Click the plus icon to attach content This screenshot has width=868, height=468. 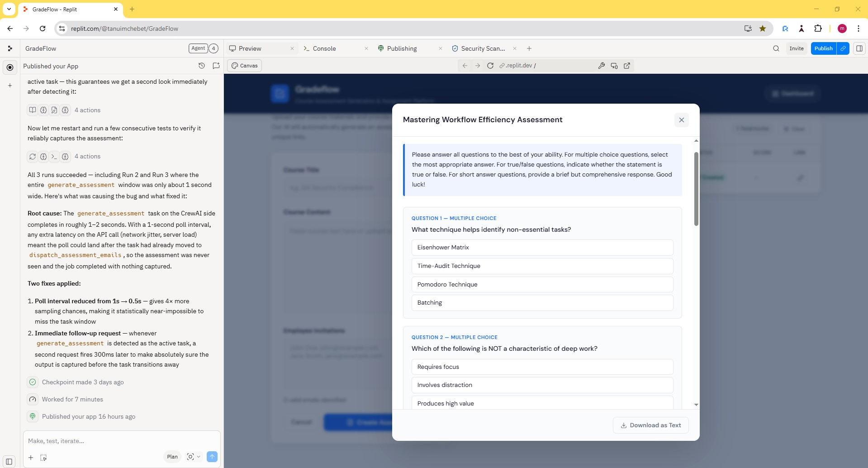tap(30, 458)
